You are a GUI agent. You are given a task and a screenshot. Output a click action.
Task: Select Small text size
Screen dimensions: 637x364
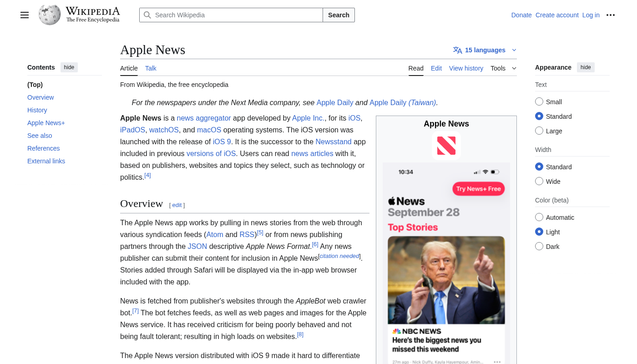point(539,102)
